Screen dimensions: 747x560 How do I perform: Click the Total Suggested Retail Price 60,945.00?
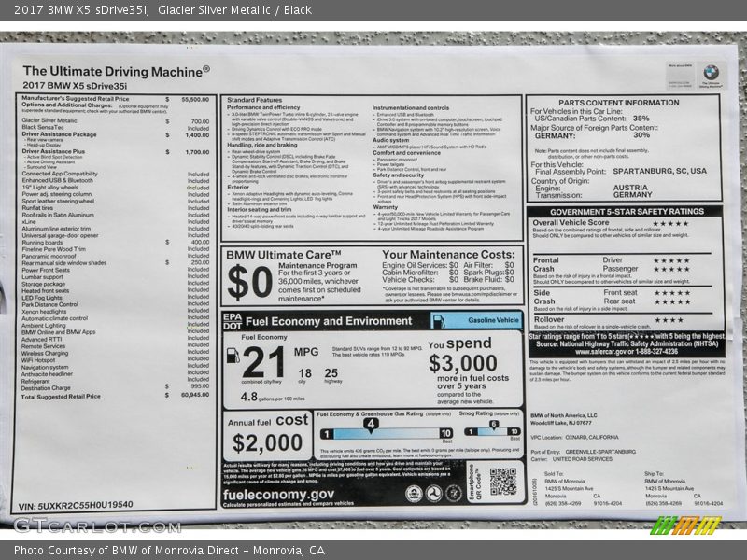tap(195, 395)
